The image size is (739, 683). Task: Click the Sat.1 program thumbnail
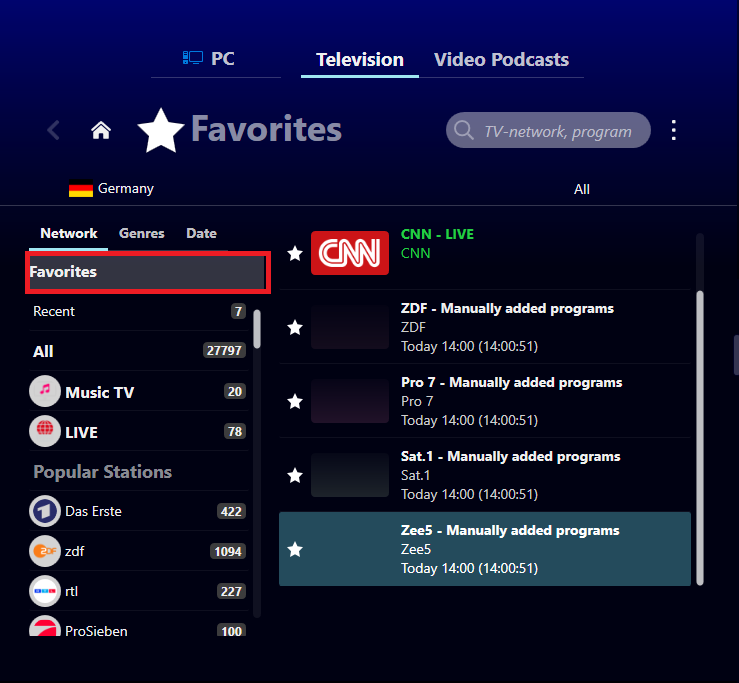click(x=350, y=475)
